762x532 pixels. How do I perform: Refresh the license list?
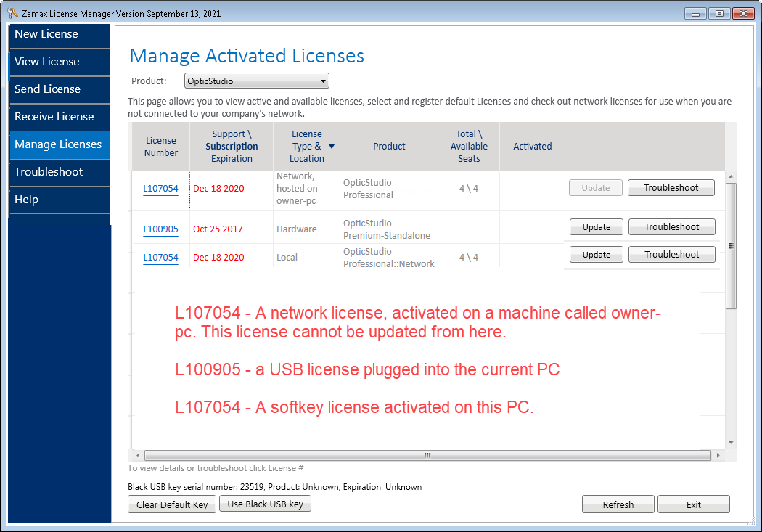pyautogui.click(x=618, y=504)
